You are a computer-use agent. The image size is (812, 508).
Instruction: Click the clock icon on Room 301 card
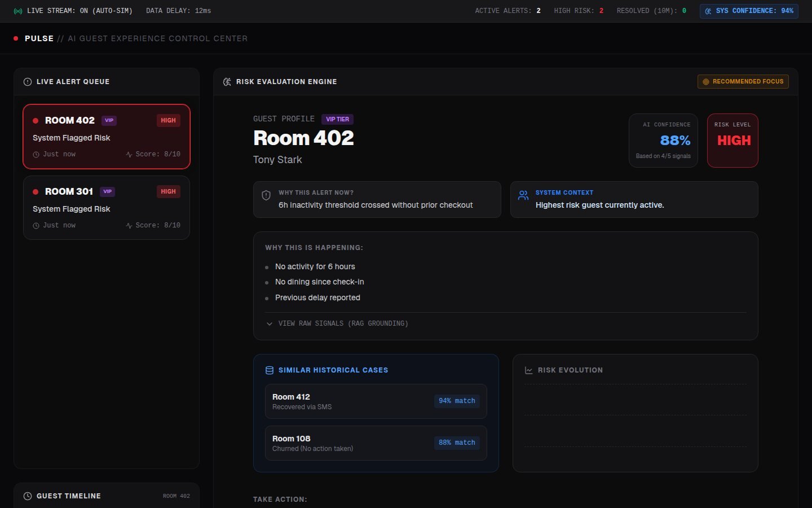pyautogui.click(x=36, y=226)
